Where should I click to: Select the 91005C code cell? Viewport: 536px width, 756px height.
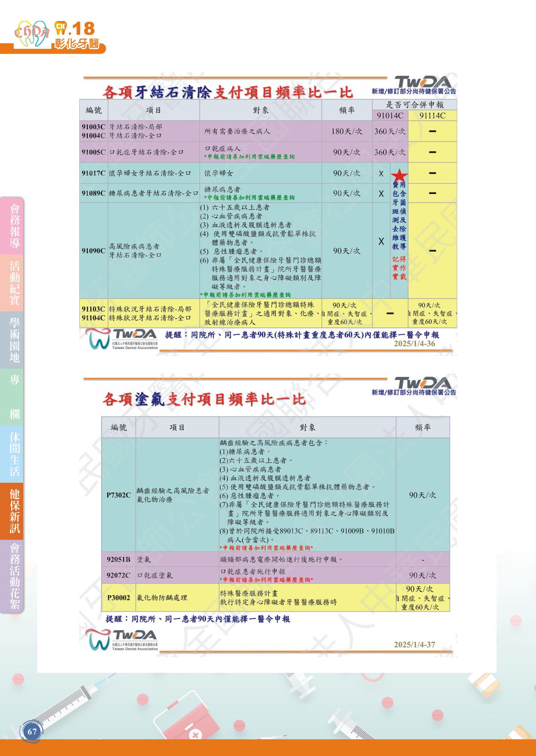click(93, 152)
